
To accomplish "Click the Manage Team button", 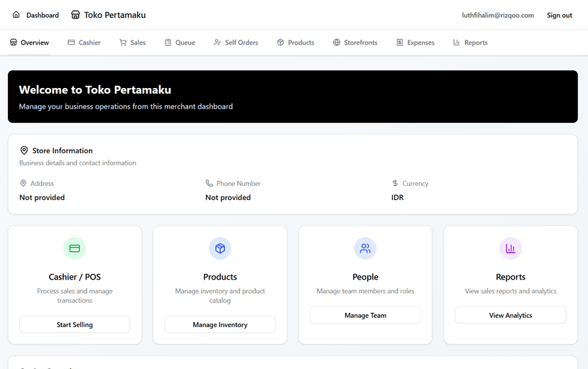I will (x=365, y=315).
